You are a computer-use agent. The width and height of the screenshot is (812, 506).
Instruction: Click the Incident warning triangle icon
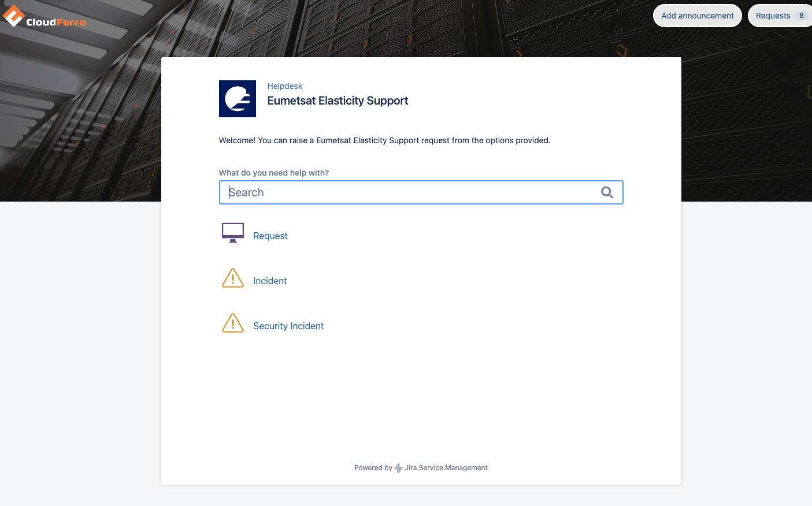click(233, 278)
